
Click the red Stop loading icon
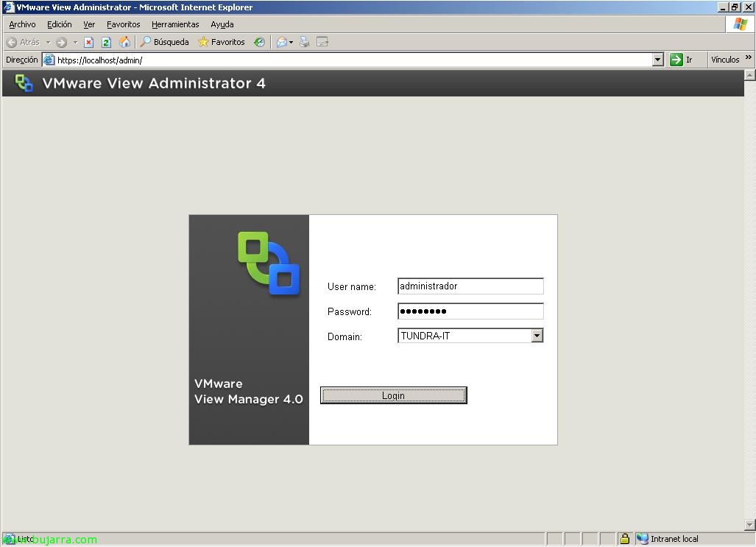tap(89, 43)
